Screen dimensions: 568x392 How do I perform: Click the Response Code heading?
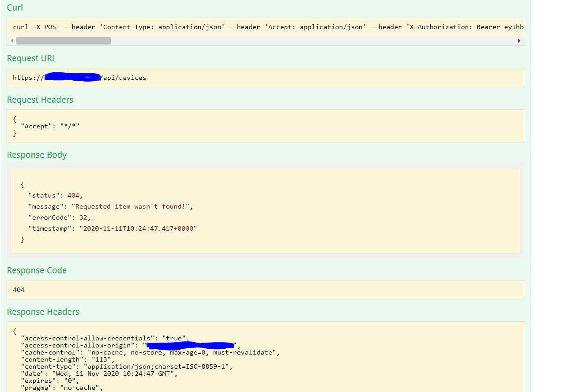click(37, 270)
